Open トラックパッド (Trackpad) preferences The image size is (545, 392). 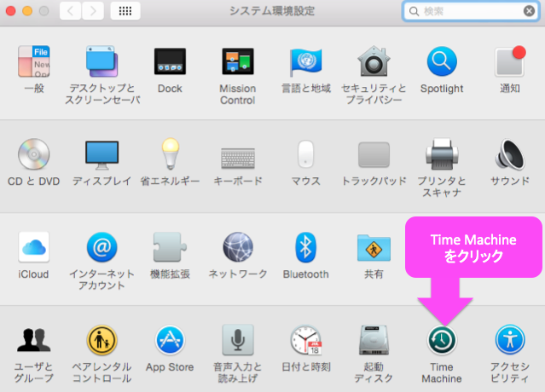[x=374, y=154]
